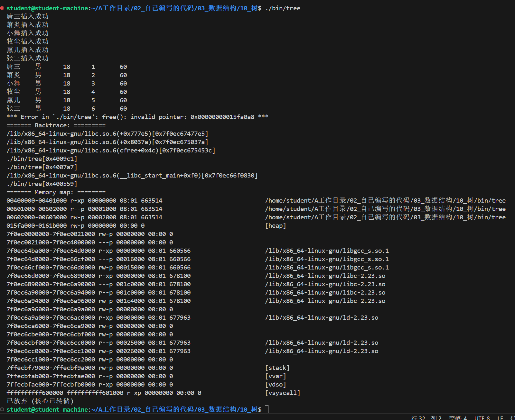
Task: Click the 7f0ec0021000-7f0ec4000000 ---p line
Action: point(90,242)
